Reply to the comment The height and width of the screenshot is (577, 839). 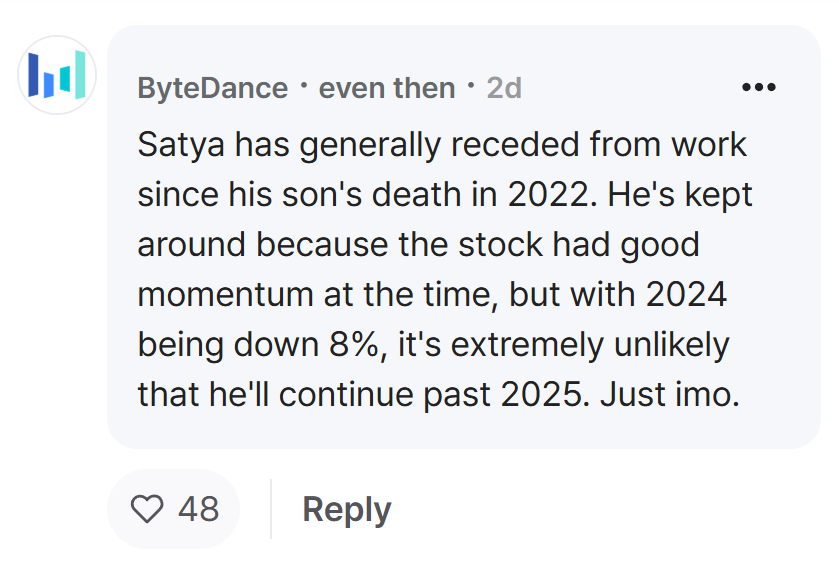tap(347, 509)
